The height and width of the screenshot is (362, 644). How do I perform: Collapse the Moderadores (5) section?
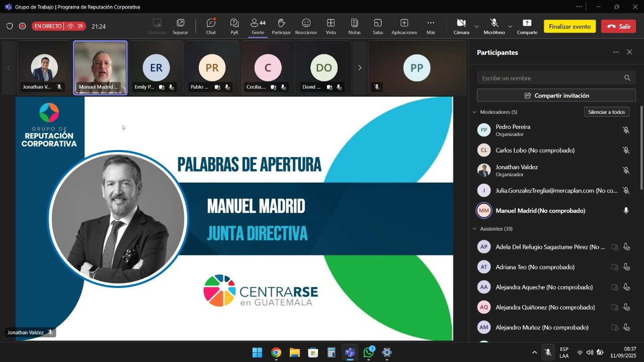[474, 112]
